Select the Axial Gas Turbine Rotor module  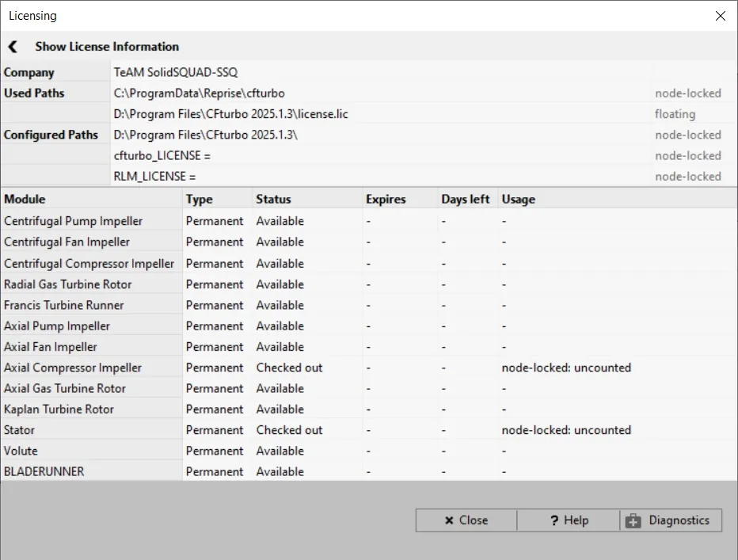click(65, 389)
